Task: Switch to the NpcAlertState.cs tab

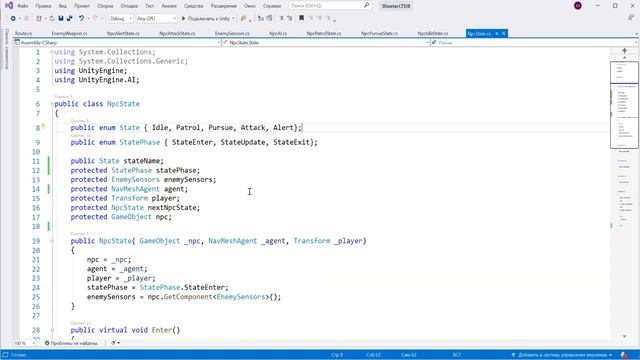Action: coord(123,33)
